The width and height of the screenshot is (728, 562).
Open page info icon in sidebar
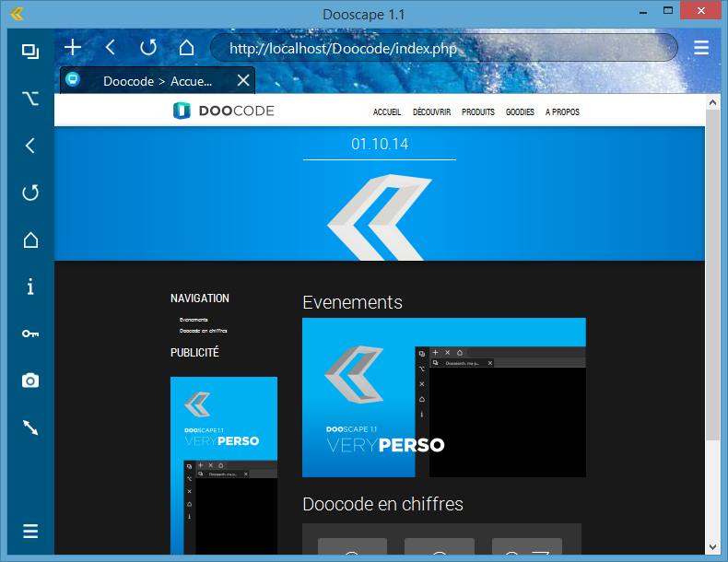tap(30, 287)
